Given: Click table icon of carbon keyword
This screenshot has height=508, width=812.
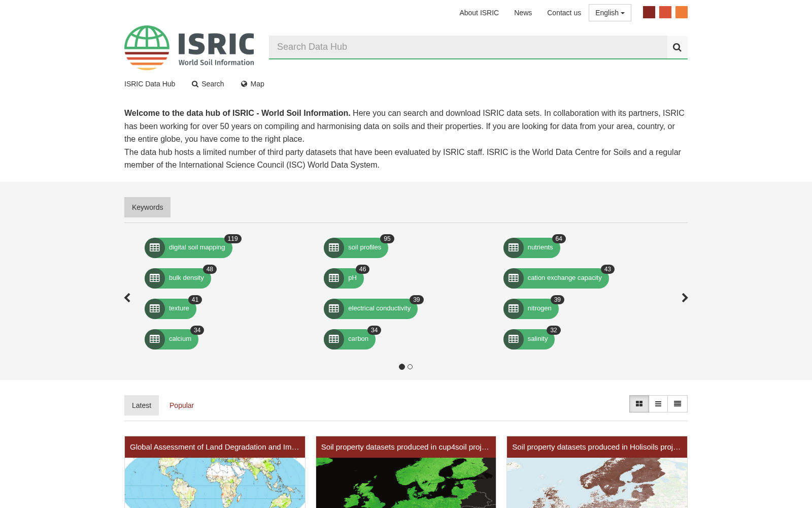Looking at the screenshot, I should (x=334, y=339).
